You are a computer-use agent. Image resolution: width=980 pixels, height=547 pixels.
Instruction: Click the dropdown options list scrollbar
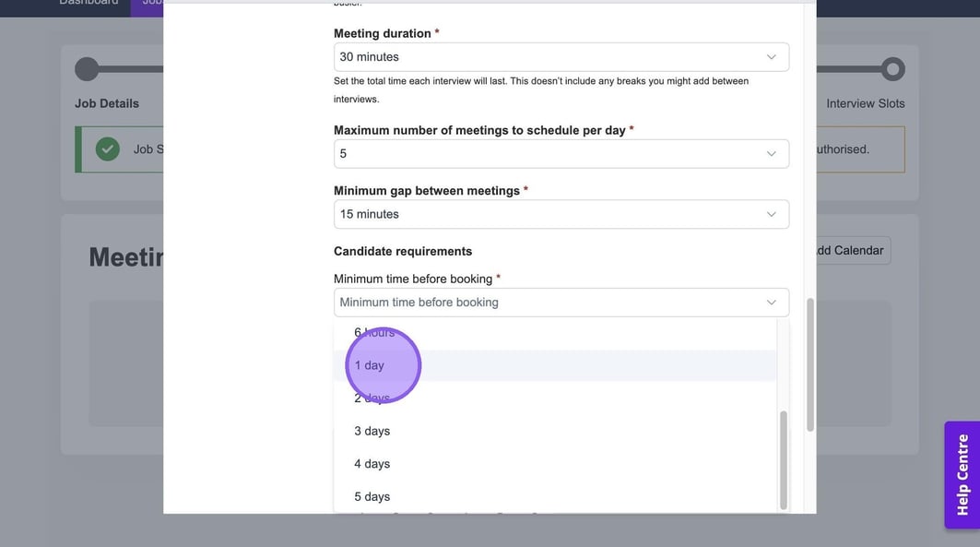click(x=784, y=458)
